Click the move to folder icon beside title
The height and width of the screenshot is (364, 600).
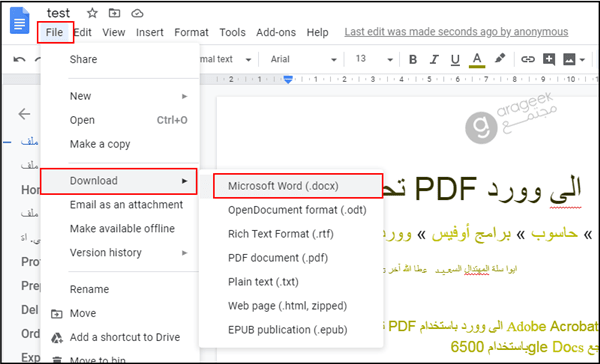pos(114,13)
